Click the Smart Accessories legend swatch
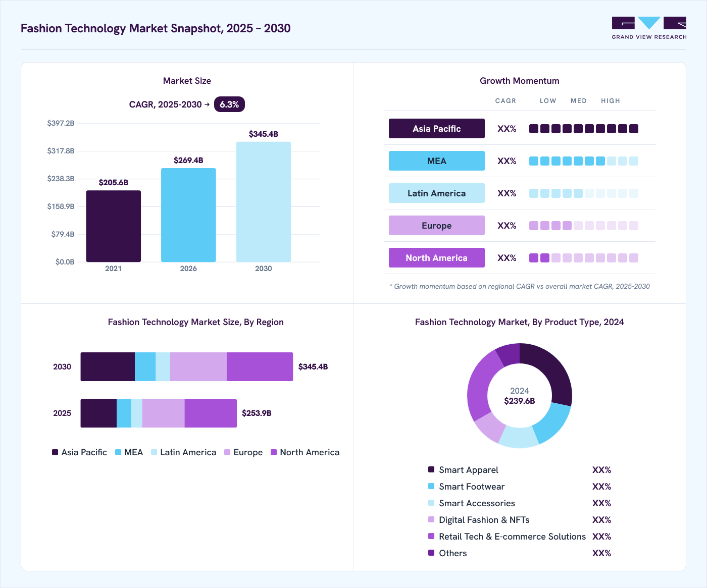The image size is (707, 588). tap(431, 503)
